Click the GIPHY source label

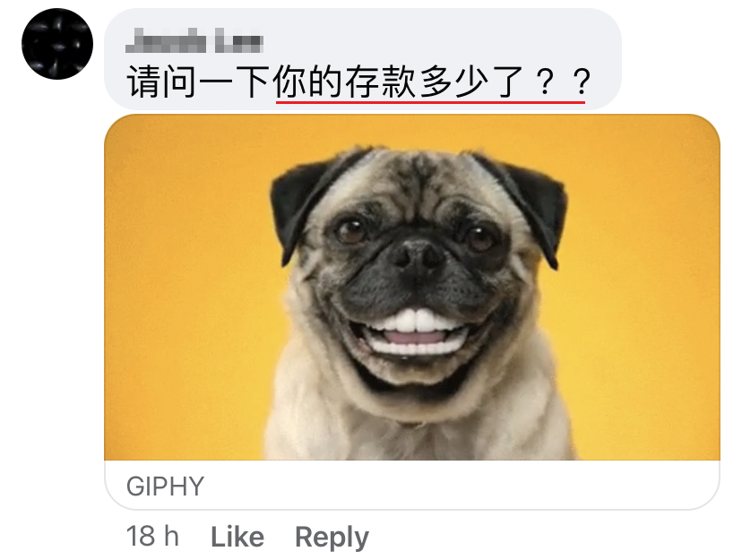coord(165,486)
